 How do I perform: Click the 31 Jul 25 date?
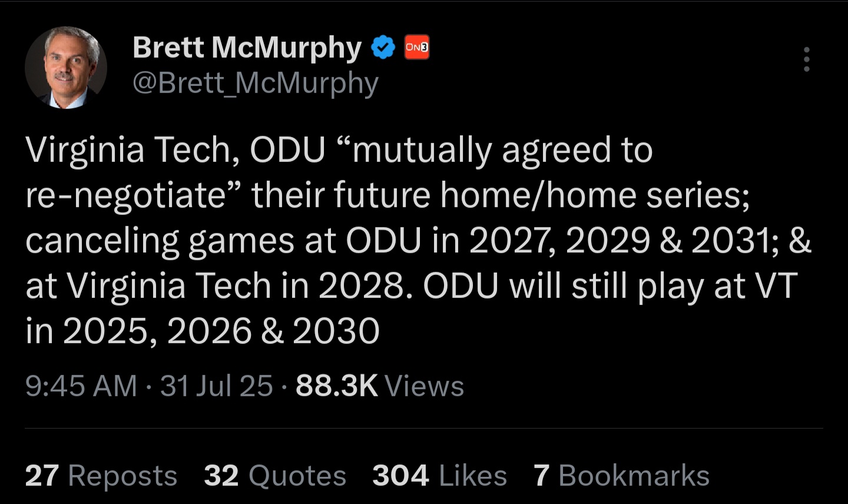(216, 386)
